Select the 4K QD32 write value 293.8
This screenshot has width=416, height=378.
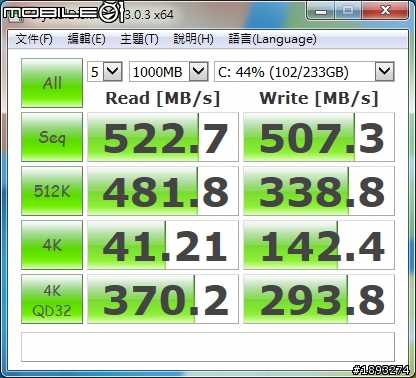click(319, 299)
